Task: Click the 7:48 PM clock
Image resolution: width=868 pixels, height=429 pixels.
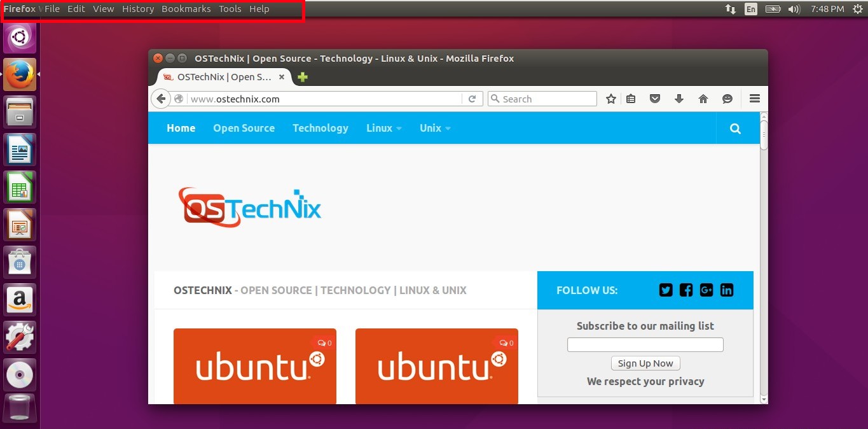Action: [x=827, y=9]
